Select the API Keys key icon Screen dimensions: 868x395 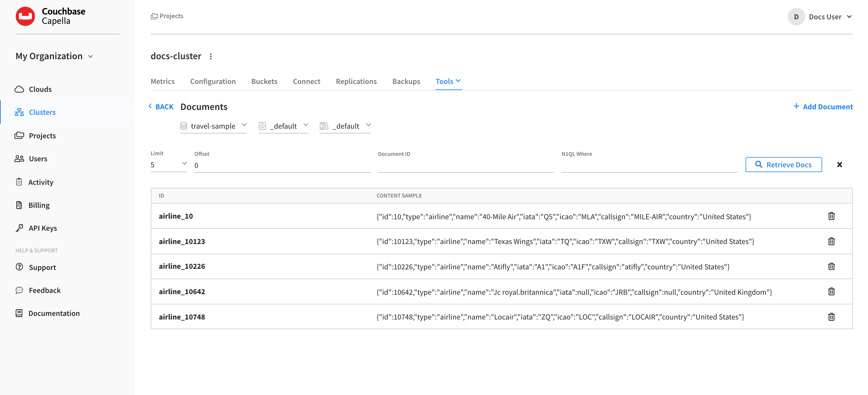coord(20,228)
